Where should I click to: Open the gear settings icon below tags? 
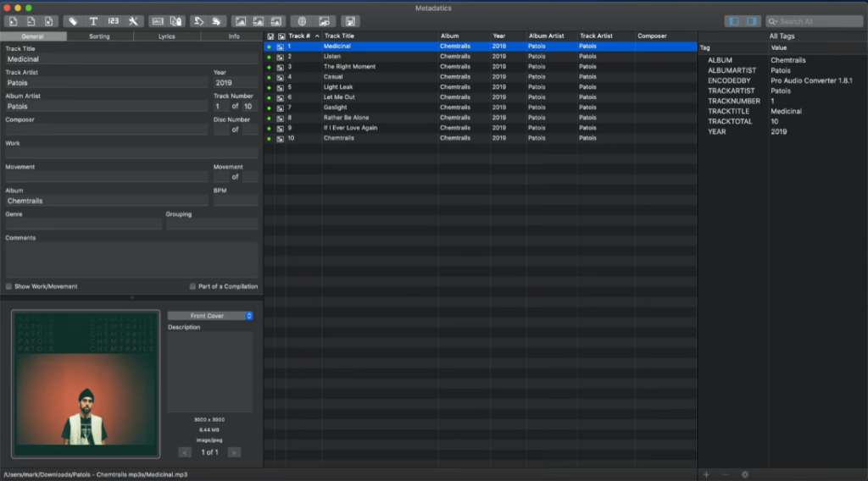tap(745, 474)
